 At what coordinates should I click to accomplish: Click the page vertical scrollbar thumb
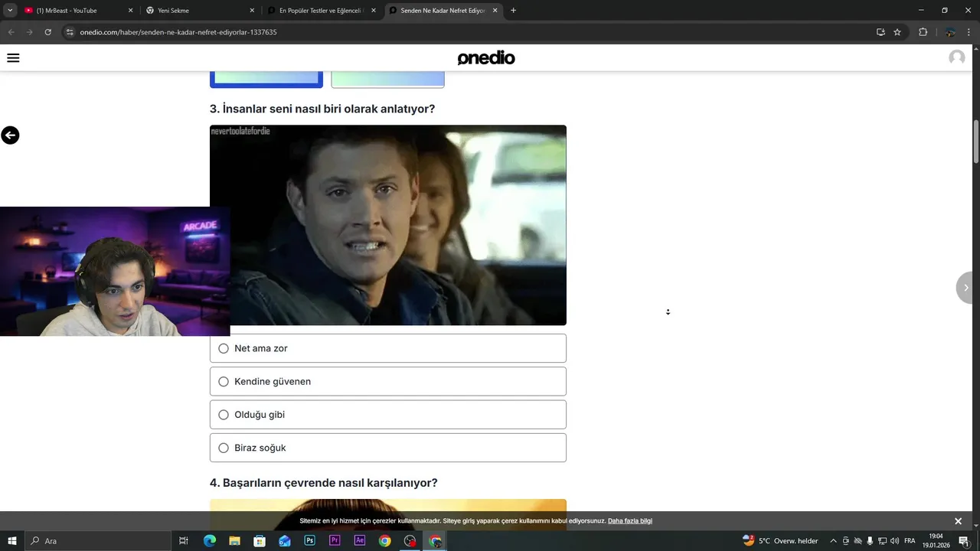pos(976,142)
